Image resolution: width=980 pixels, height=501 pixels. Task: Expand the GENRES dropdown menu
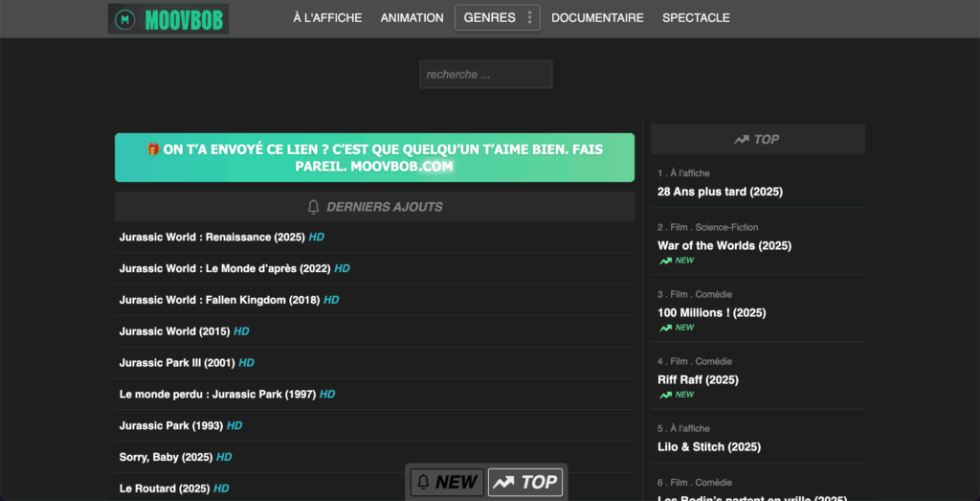coord(489,18)
